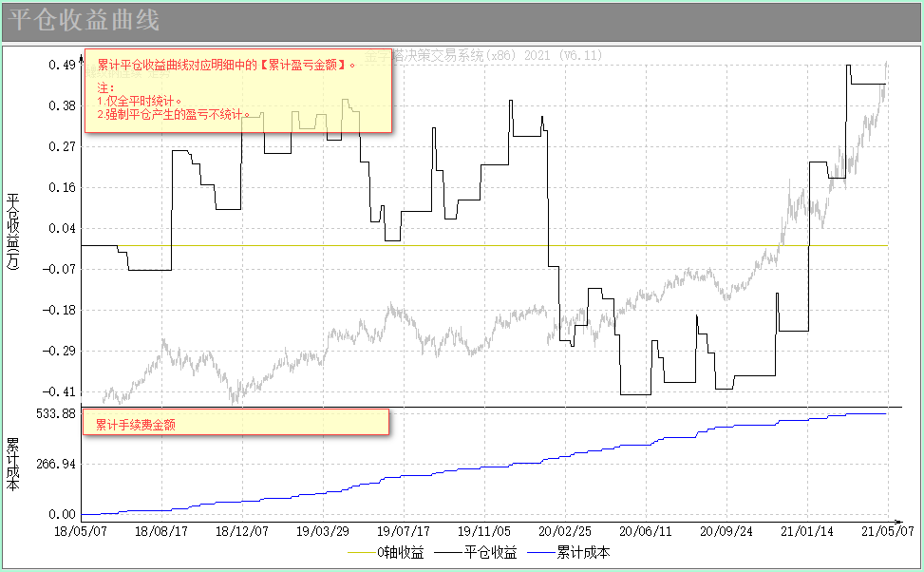Image resolution: width=924 pixels, height=572 pixels.
Task: Click the 0.27 y-axis value
Action: [62, 147]
